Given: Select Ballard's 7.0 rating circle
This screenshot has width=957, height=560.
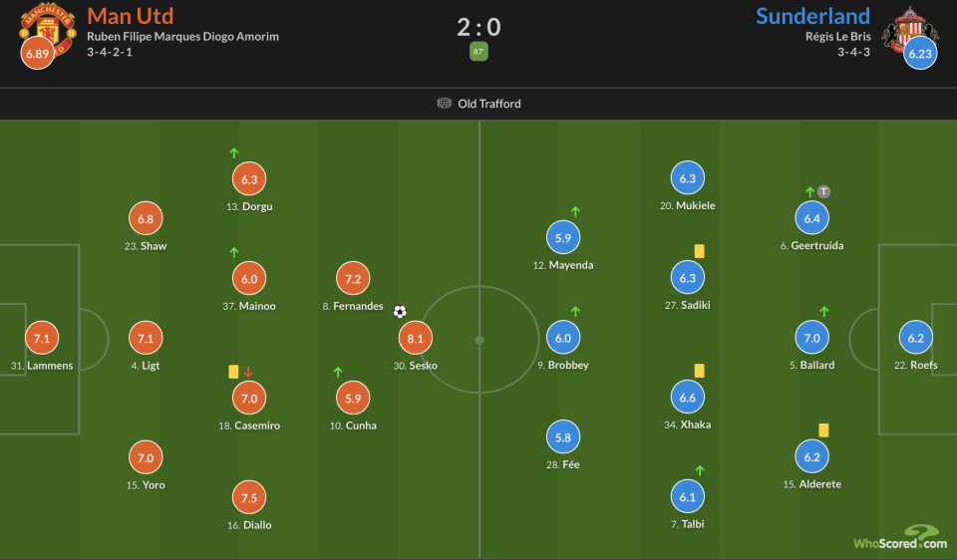Looking at the screenshot, I should [x=811, y=339].
